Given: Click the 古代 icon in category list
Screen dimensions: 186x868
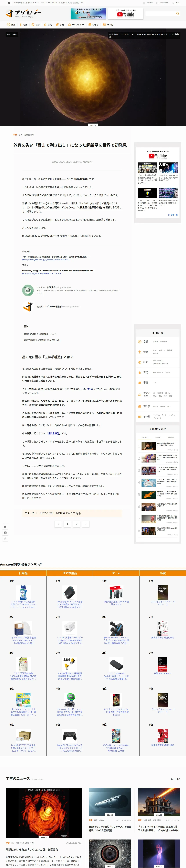Looking at the screenshot, I should pyautogui.click(x=140, y=372).
